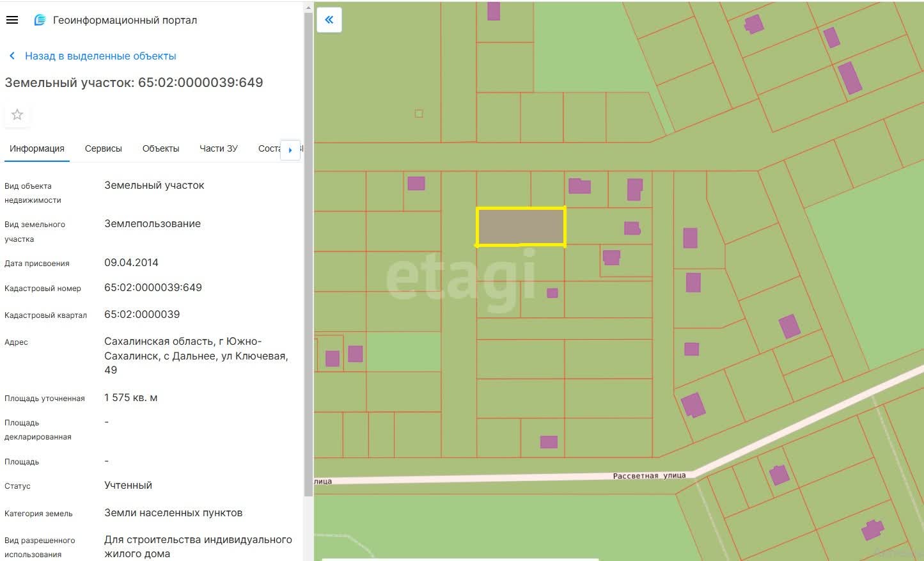Click the small hollow square marker on the map
Screen dimensions: 924x561
[x=419, y=114]
